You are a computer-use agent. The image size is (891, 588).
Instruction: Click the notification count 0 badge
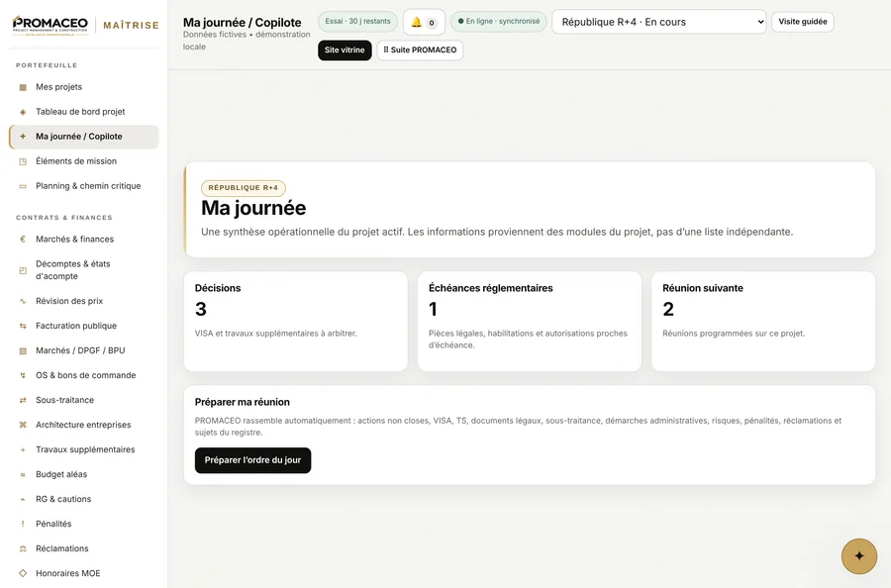click(x=432, y=24)
